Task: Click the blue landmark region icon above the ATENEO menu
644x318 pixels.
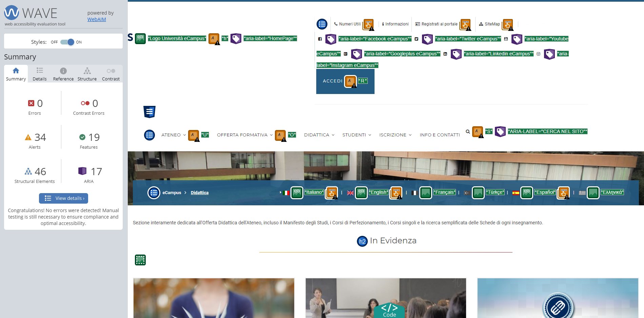Action: (x=149, y=112)
